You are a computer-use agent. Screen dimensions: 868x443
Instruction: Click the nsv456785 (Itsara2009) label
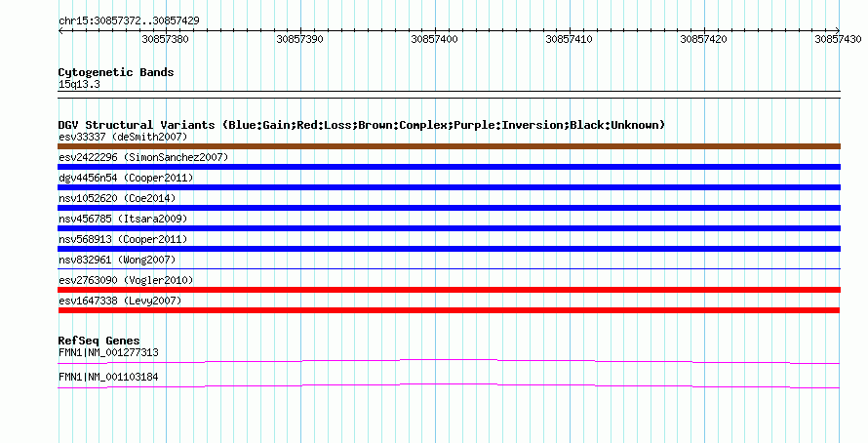(123, 219)
